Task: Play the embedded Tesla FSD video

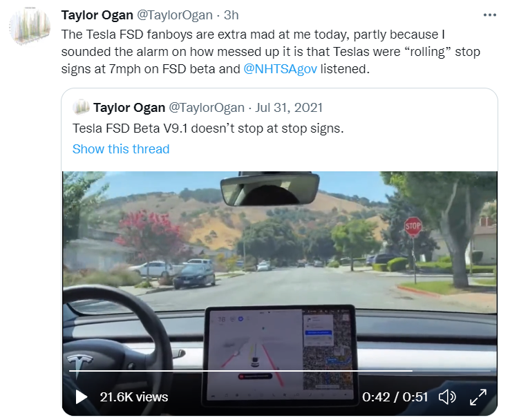Action: point(81,397)
